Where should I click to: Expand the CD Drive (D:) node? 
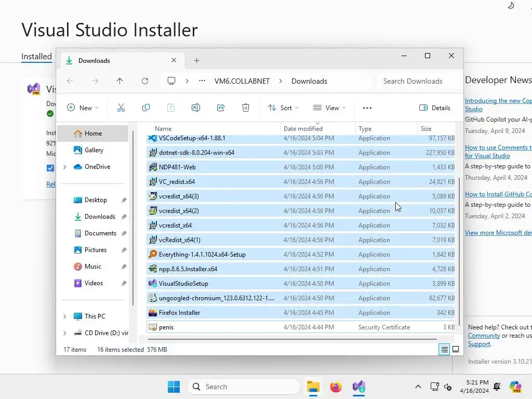coord(65,333)
